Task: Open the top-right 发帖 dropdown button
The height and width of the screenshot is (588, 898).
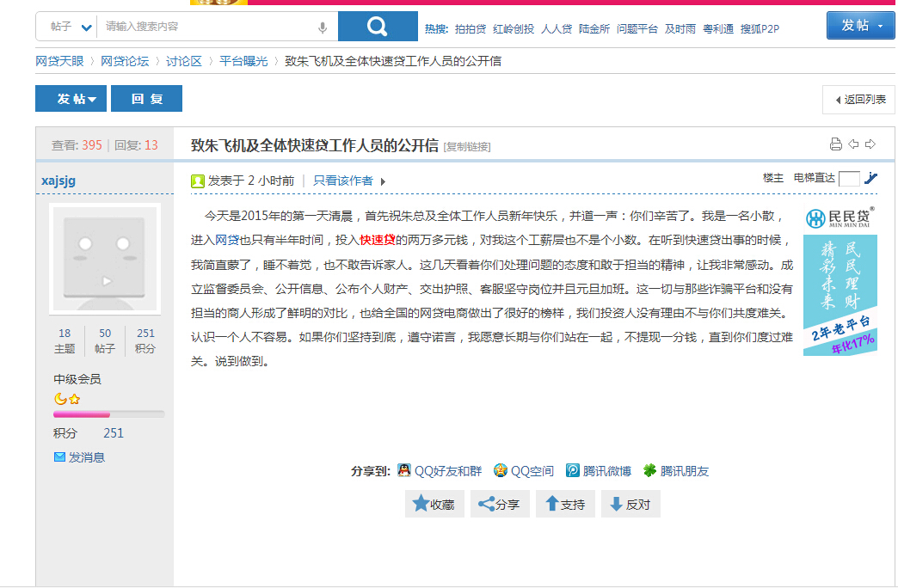Action: click(x=860, y=26)
